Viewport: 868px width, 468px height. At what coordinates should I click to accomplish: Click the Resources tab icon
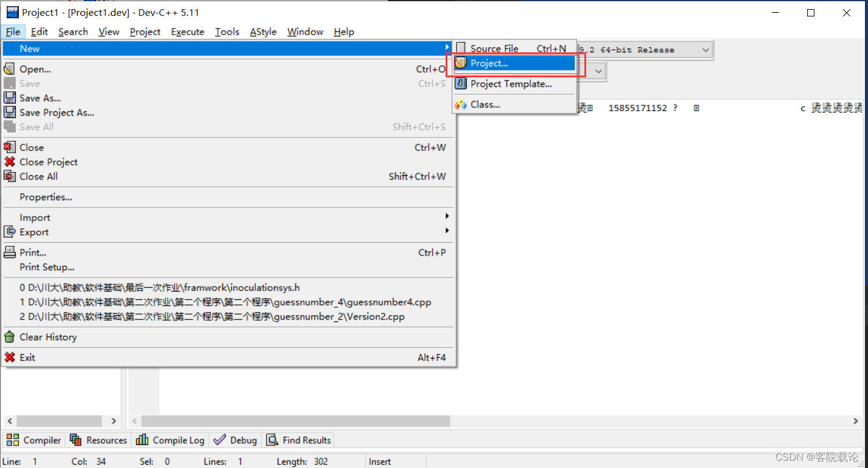point(76,440)
